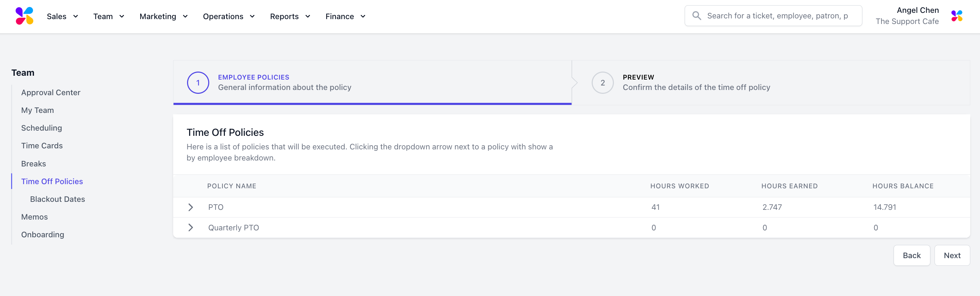Go to Memos in sidebar
This screenshot has width=980, height=296.
click(x=34, y=217)
